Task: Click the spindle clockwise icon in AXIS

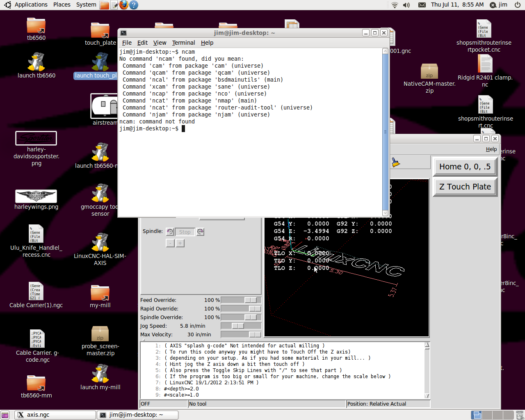Action: tap(200, 232)
